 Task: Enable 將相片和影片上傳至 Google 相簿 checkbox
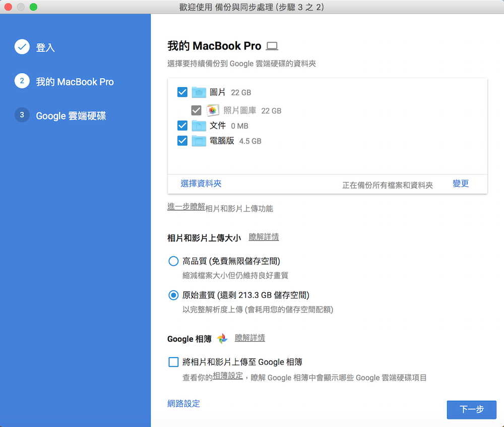pos(173,362)
